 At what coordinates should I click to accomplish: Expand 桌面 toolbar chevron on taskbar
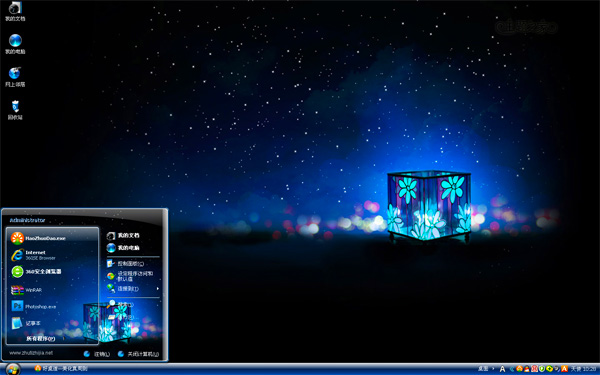pos(493,369)
